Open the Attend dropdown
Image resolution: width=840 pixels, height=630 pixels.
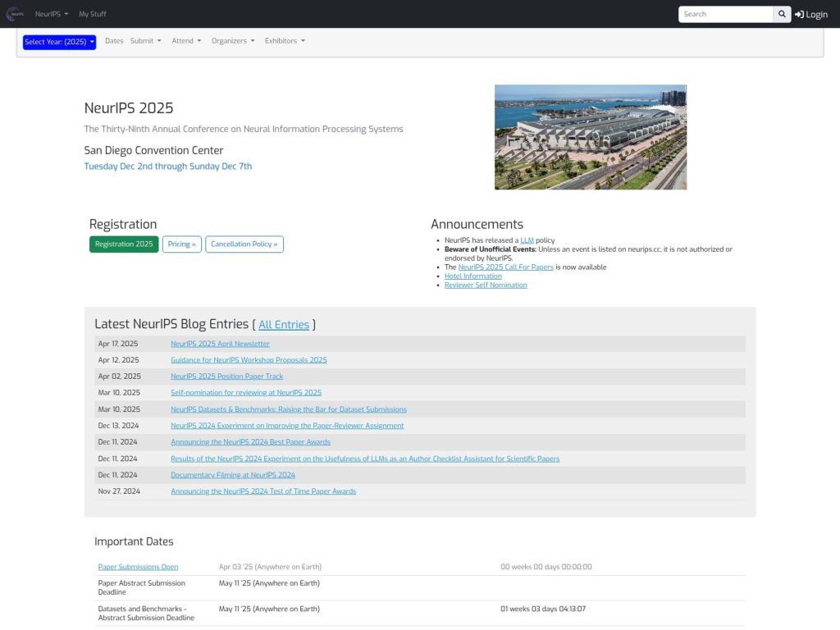(x=186, y=40)
